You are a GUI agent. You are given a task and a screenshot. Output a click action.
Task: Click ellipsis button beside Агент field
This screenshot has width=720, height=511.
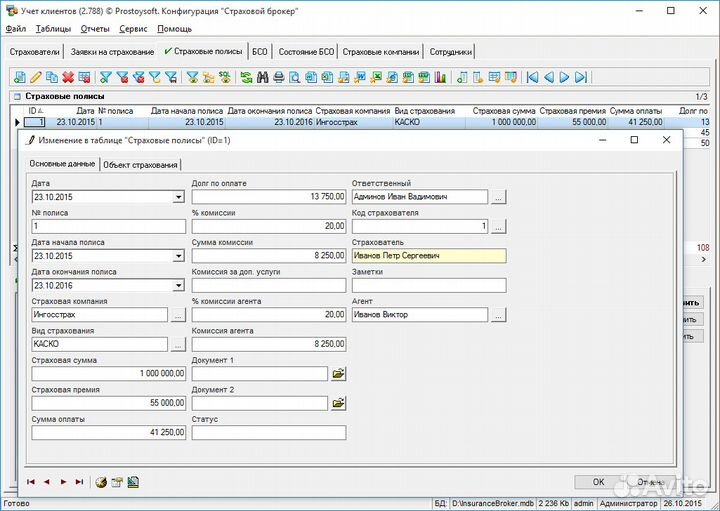point(498,315)
